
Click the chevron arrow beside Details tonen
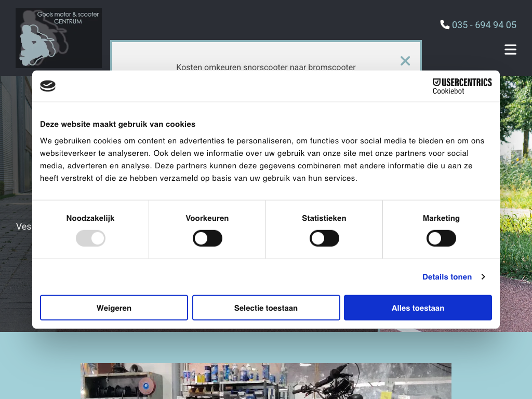click(x=483, y=277)
